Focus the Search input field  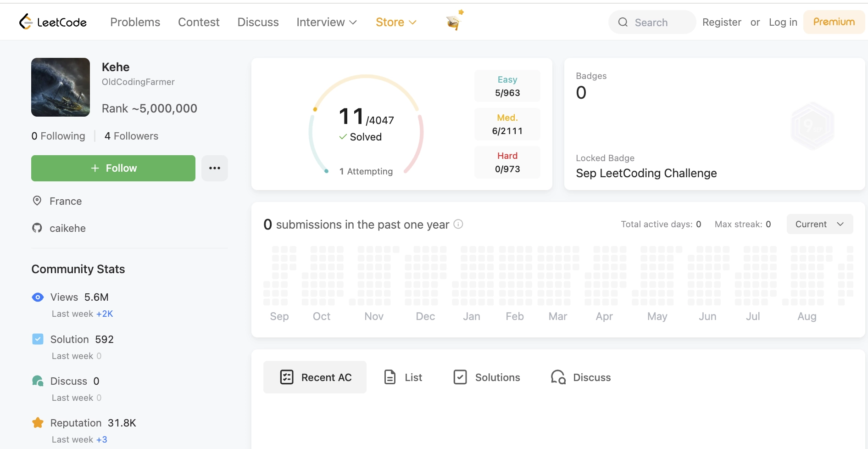652,22
